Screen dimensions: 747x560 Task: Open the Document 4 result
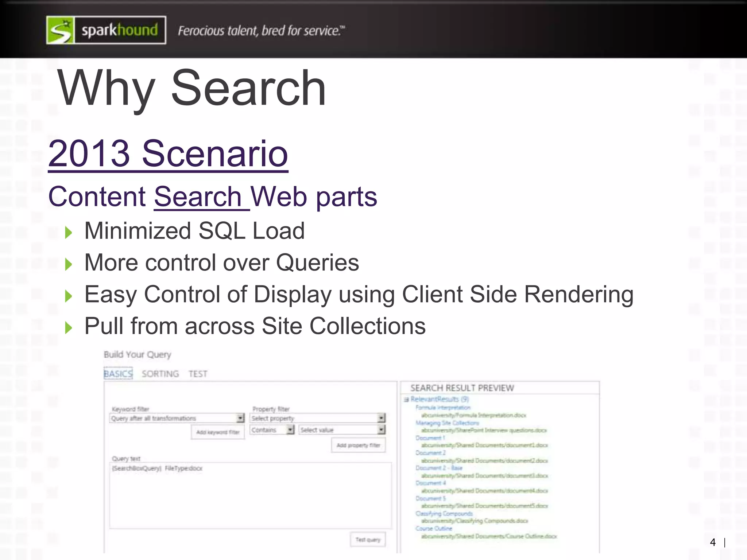pyautogui.click(x=430, y=483)
